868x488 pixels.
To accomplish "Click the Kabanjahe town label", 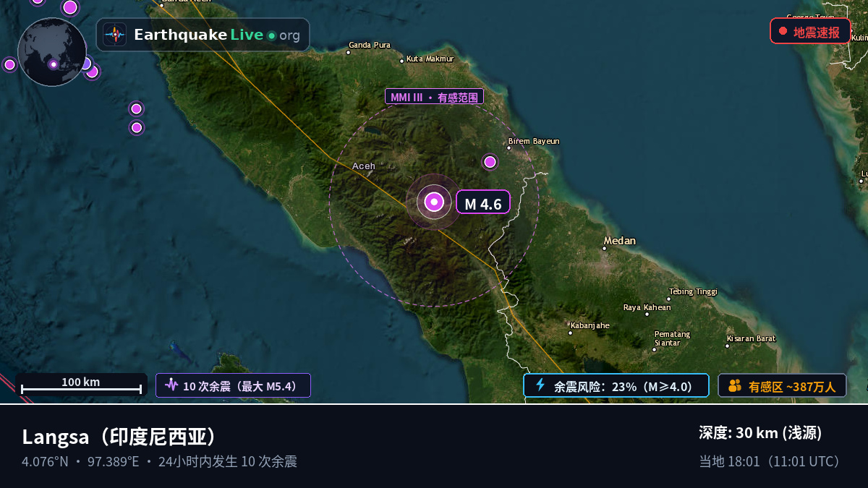I will tap(589, 326).
